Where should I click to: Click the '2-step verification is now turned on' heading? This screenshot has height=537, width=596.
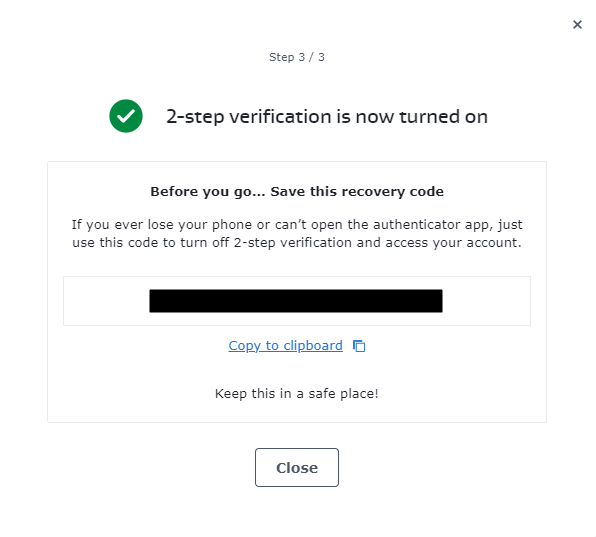pos(327,117)
